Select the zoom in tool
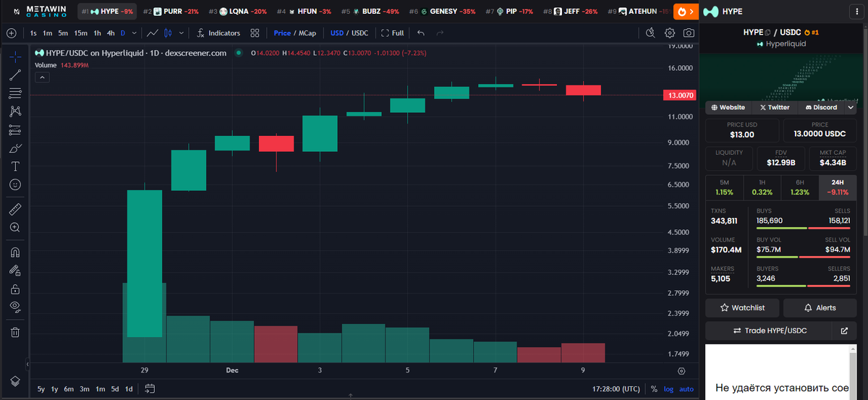Screen dimensions: 868x400 (x=15, y=227)
